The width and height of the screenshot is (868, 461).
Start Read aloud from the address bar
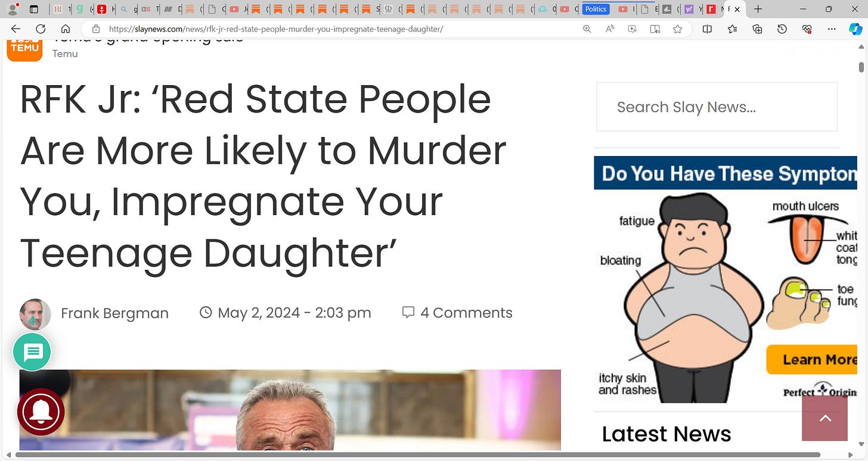point(610,29)
